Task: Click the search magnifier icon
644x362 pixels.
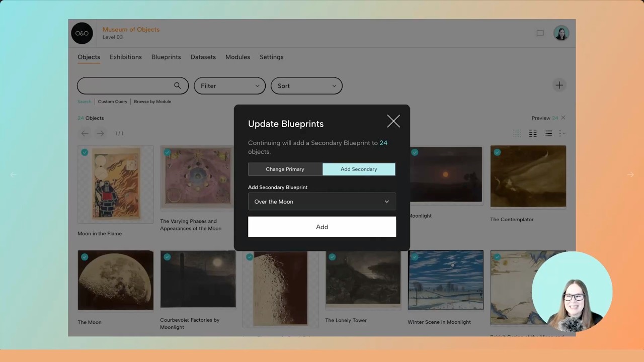Action: click(177, 85)
